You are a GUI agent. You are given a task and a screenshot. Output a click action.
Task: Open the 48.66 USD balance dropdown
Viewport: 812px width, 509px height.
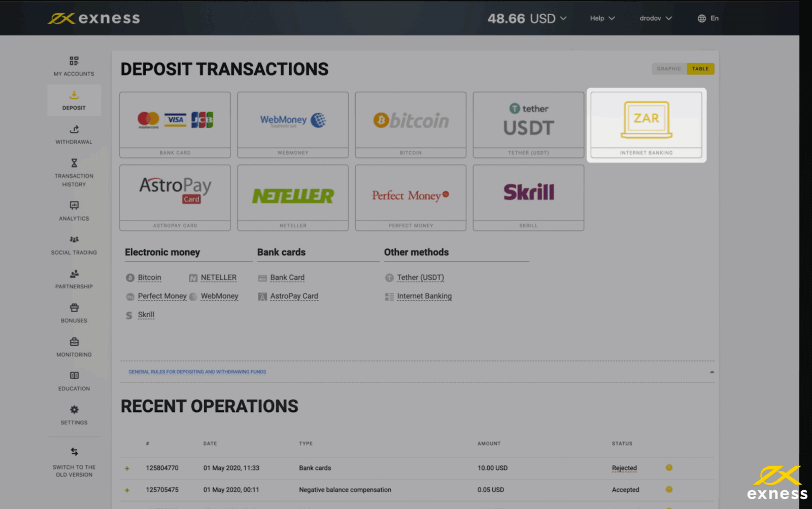tap(527, 18)
